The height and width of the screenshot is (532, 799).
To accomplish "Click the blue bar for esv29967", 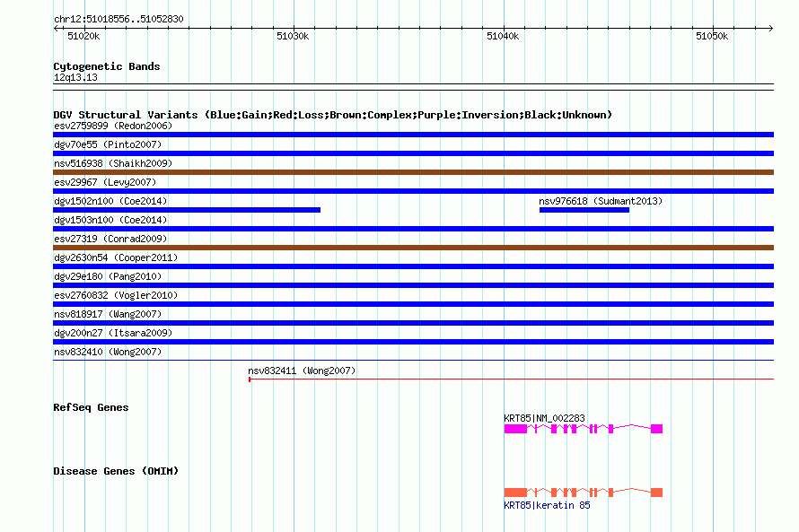I will [x=413, y=191].
